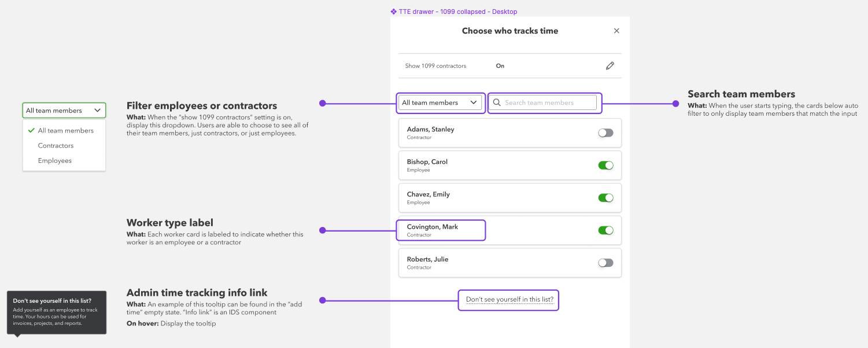Disable time tracking for Bishop, Carol

pos(605,166)
